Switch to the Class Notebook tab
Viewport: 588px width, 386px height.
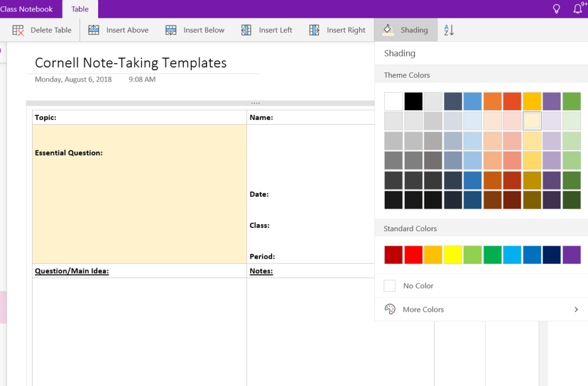(x=26, y=9)
